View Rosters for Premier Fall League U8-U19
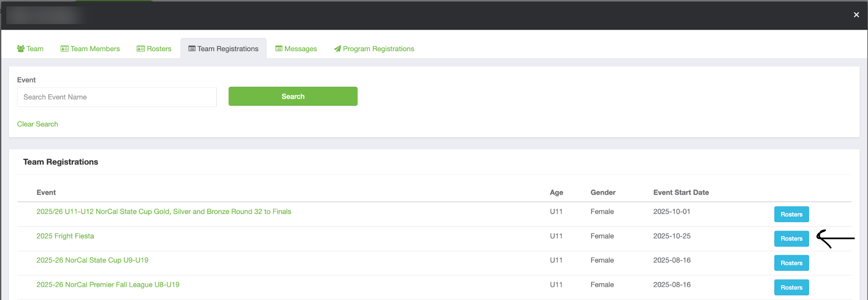Image resolution: width=868 pixels, height=300 pixels. coord(791,287)
